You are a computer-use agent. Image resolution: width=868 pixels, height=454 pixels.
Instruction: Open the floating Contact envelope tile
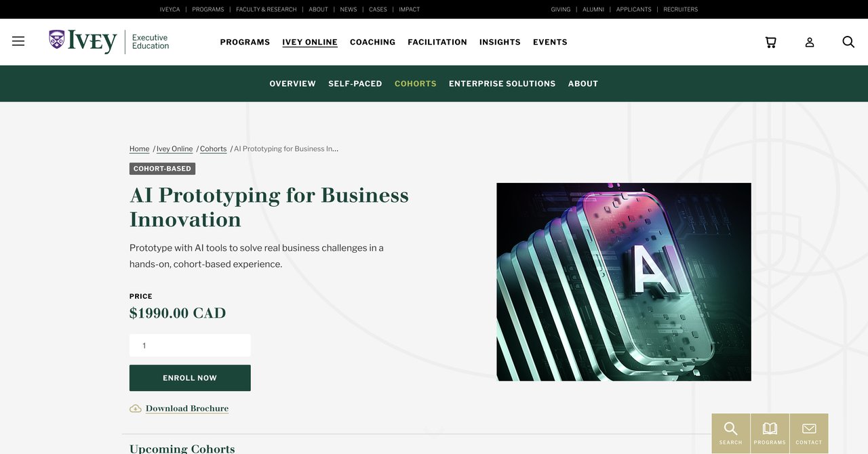click(x=809, y=434)
